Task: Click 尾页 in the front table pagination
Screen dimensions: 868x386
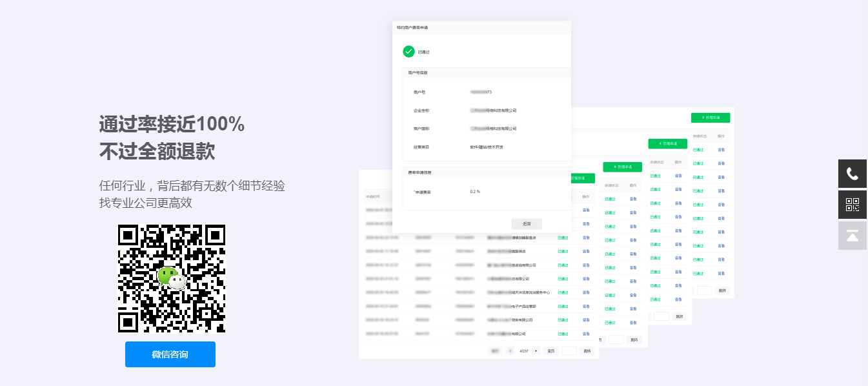Action: (x=550, y=350)
